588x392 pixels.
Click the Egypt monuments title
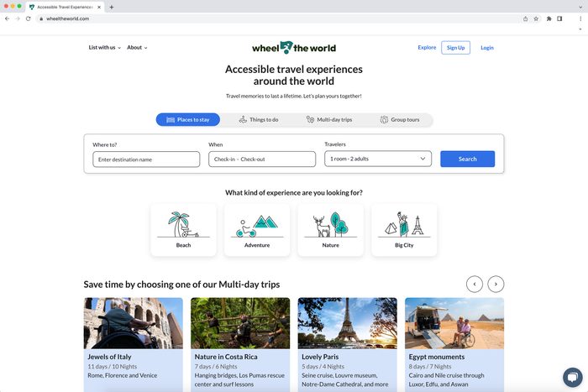click(x=437, y=357)
